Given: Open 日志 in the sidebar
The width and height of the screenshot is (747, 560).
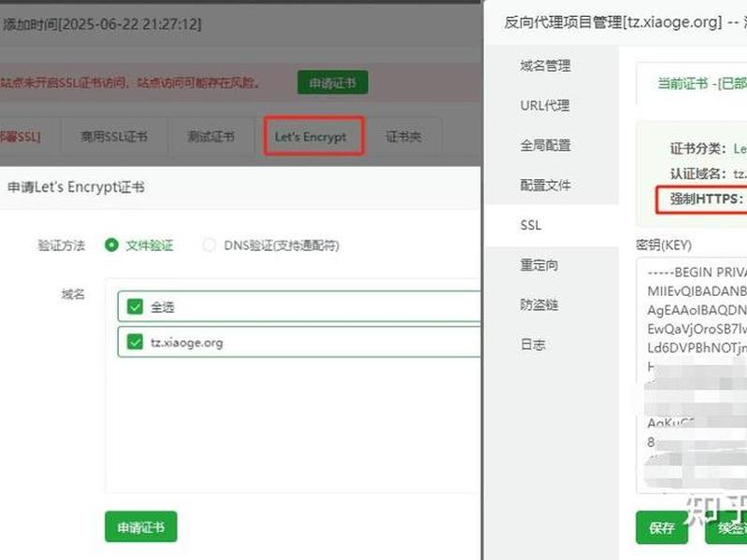Looking at the screenshot, I should (532, 344).
